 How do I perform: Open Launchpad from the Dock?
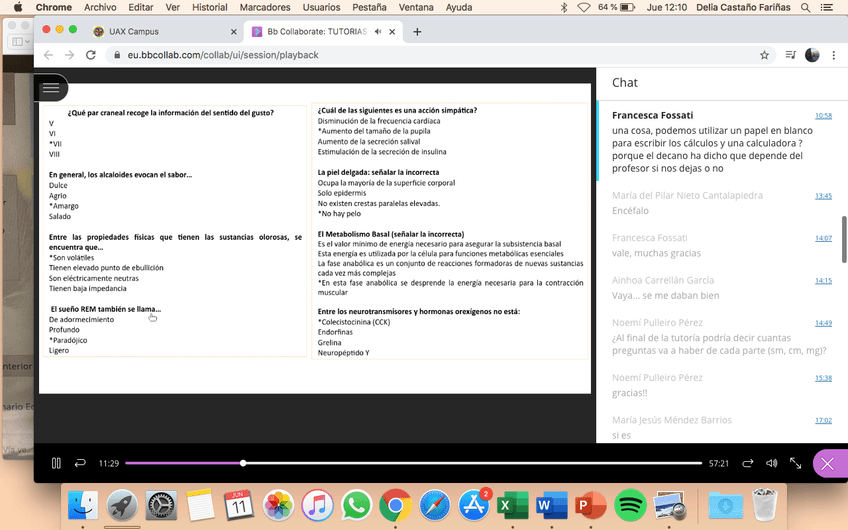coord(122,506)
